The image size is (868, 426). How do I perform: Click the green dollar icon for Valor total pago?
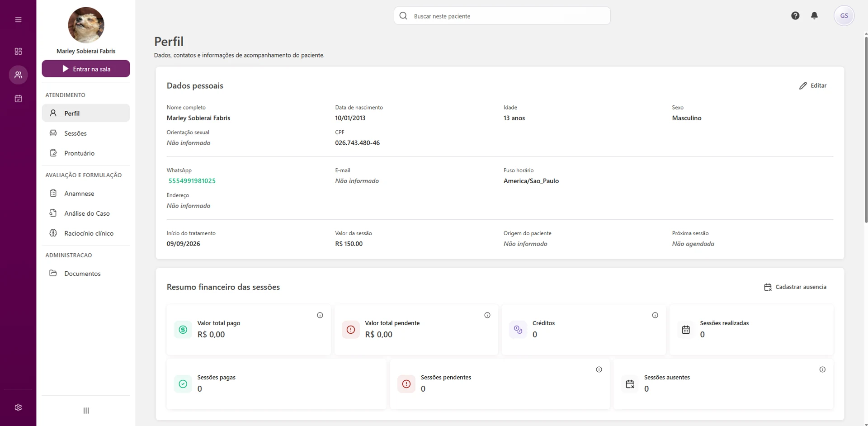click(183, 330)
